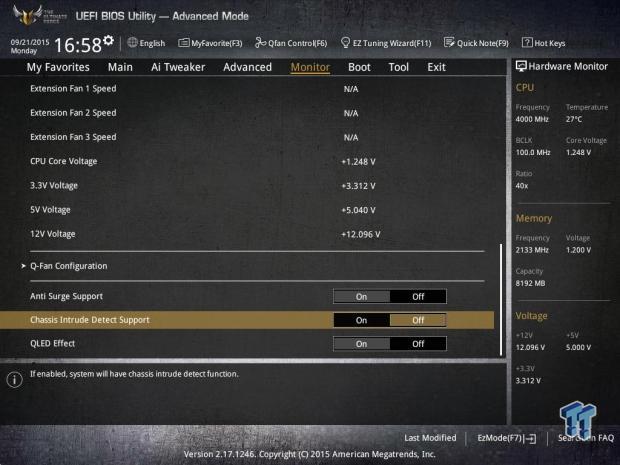Click the +12.096 V value
Viewport: 620px width, 465px height.
pyautogui.click(x=361, y=234)
